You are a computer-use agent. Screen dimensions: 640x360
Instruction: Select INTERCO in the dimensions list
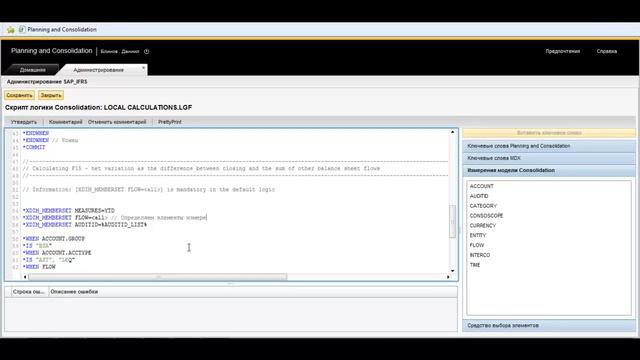pos(480,255)
